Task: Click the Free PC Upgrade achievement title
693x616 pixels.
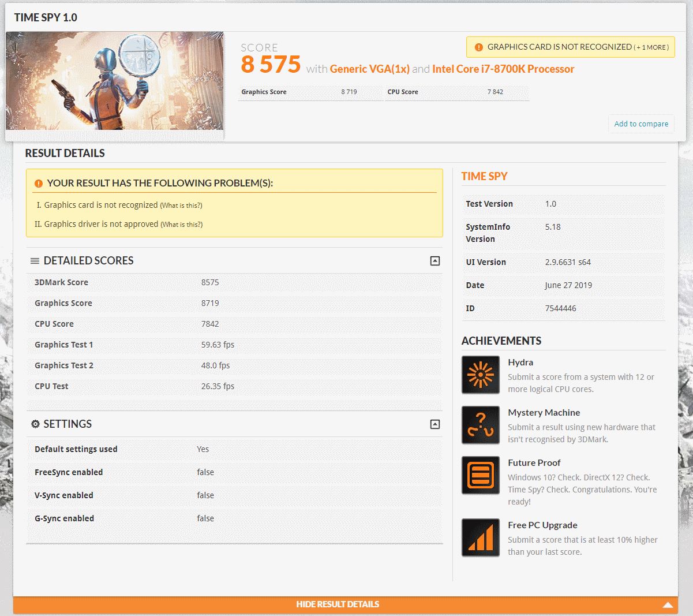Action: [x=543, y=525]
